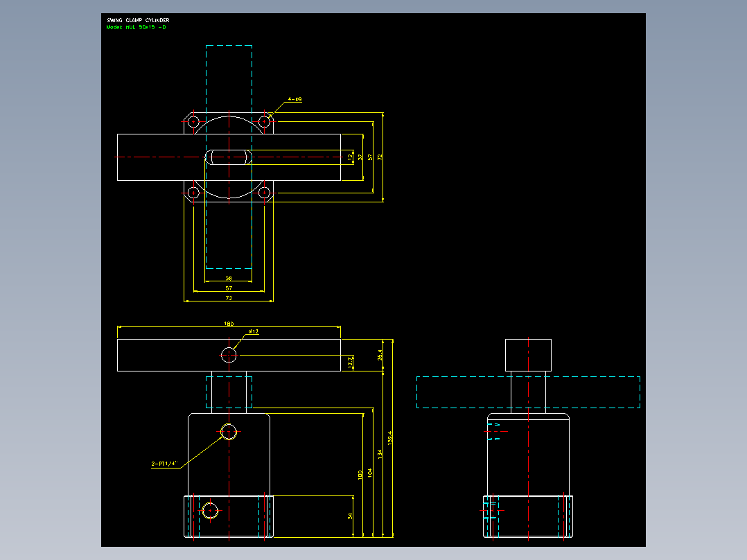
Task: Click the 104 vertical dimension text
Action: (x=370, y=473)
